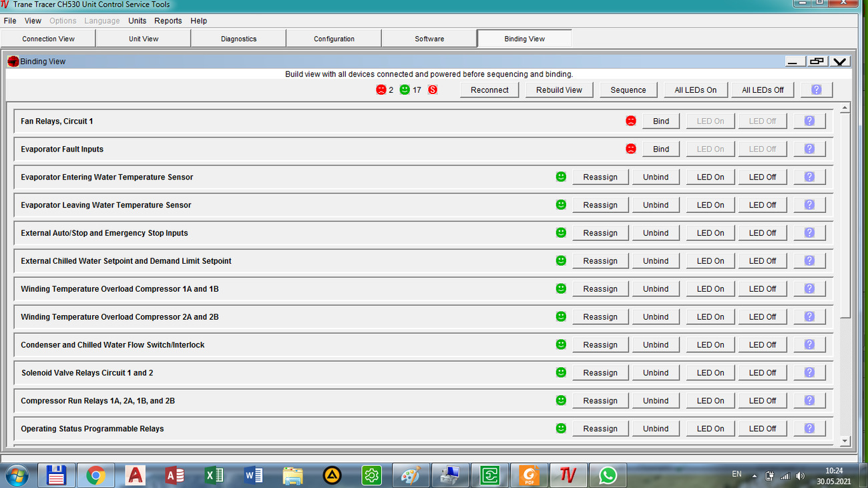Open help for Winding Temperature Overload Compressor 2A and 2B

pyautogui.click(x=809, y=317)
